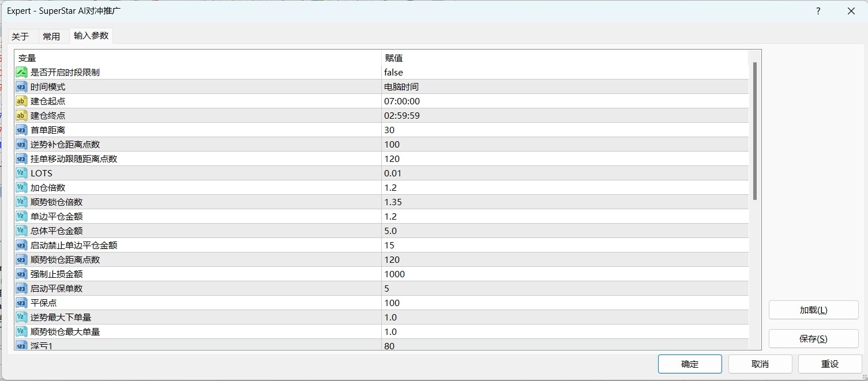Click the parameter list vertical scrollbar

[754, 131]
